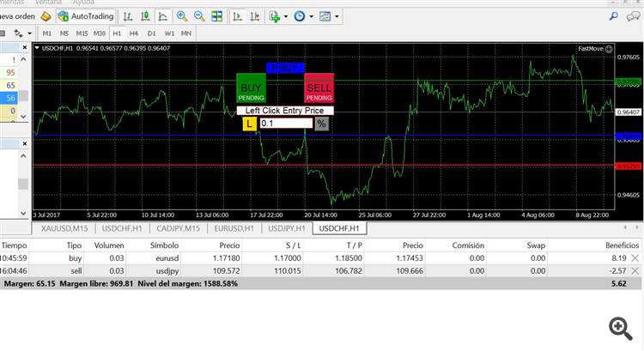This screenshot has height=351, width=644.
Task: Select the W1 timeframe
Action: tap(169, 33)
